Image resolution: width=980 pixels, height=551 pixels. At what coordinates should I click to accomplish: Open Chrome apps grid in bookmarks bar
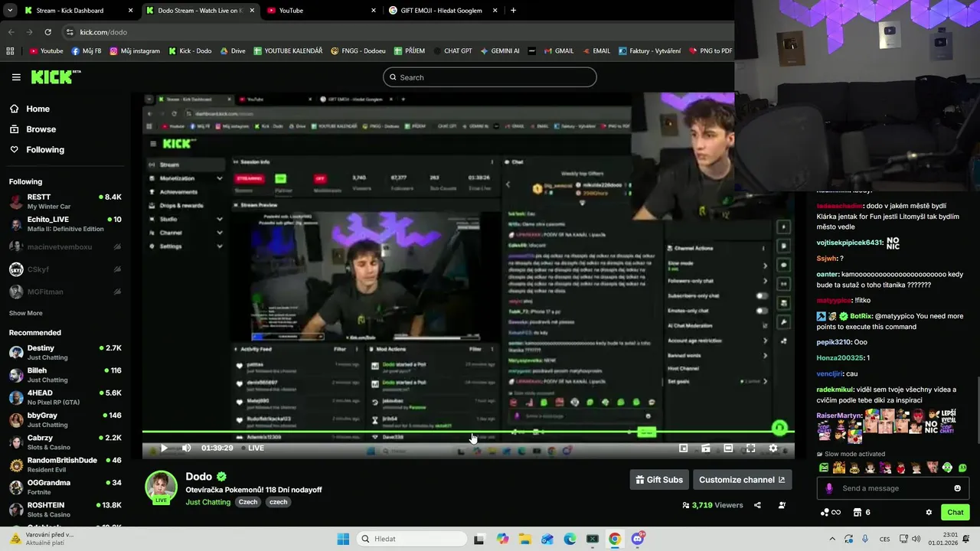coord(10,51)
